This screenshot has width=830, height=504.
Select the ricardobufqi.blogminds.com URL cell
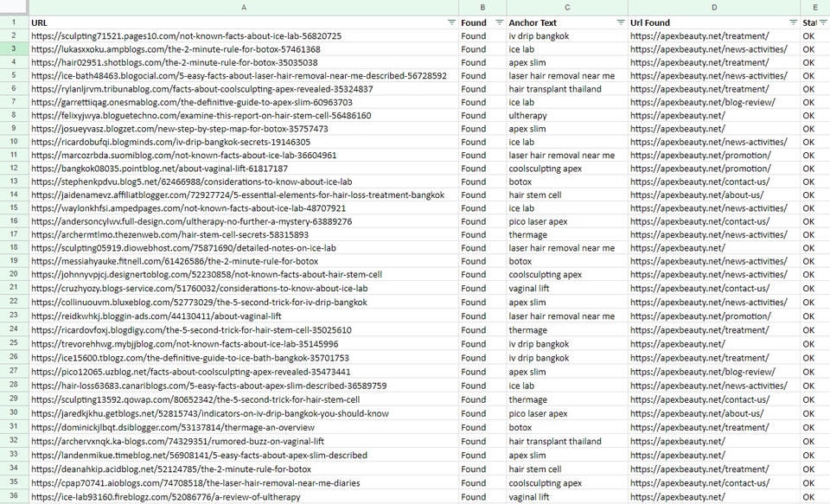[x=244, y=142]
